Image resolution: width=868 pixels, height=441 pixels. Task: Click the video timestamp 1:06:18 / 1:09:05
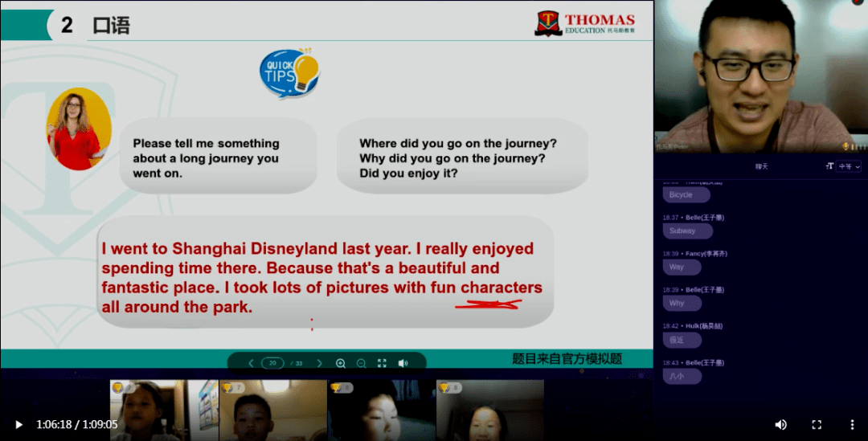[x=77, y=424]
